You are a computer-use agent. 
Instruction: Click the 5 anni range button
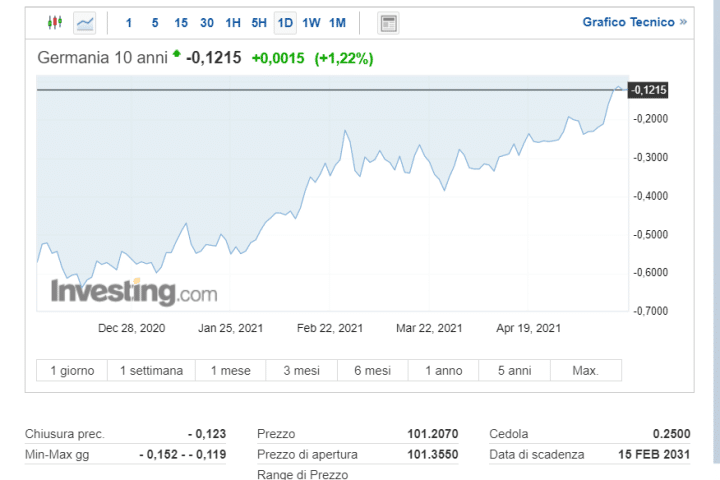(515, 371)
